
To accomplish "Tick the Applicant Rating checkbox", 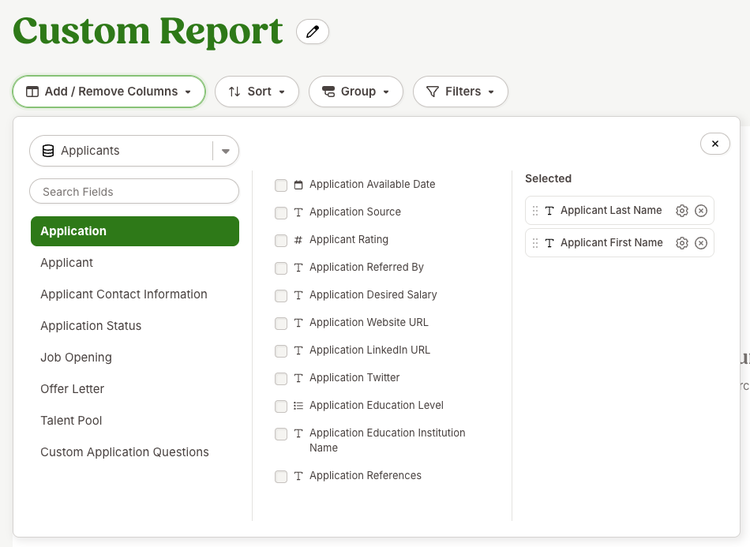I will (x=281, y=240).
